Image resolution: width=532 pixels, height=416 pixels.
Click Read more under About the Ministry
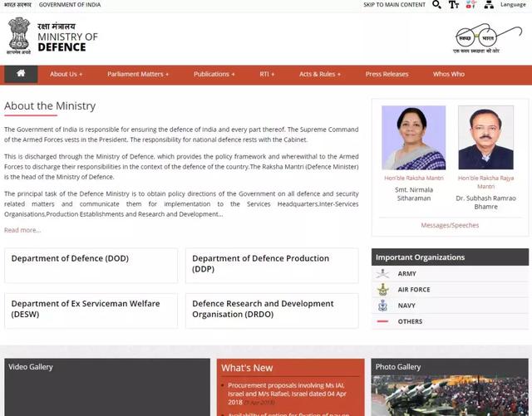22,230
